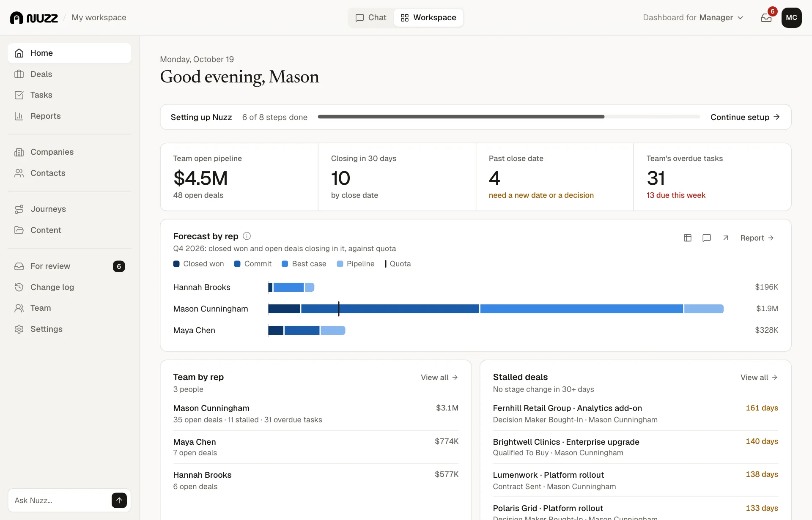The height and width of the screenshot is (520, 812).
Task: Go to Reports in sidebar
Action: click(x=69, y=116)
